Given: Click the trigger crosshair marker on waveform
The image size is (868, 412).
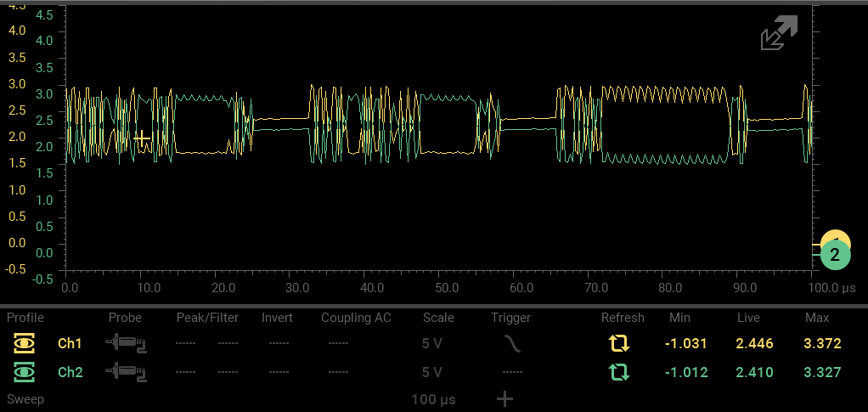Looking at the screenshot, I should pos(142,138).
